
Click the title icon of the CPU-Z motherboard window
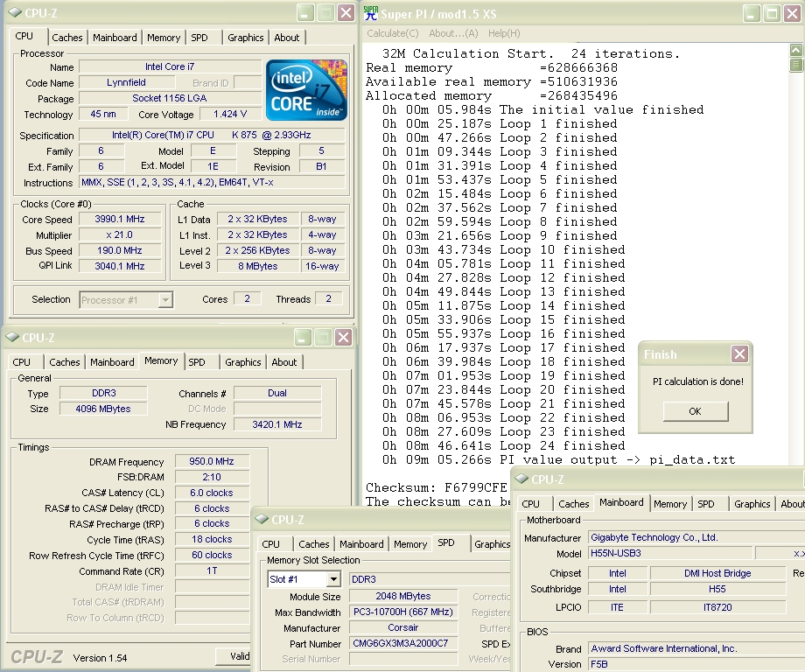(x=521, y=479)
